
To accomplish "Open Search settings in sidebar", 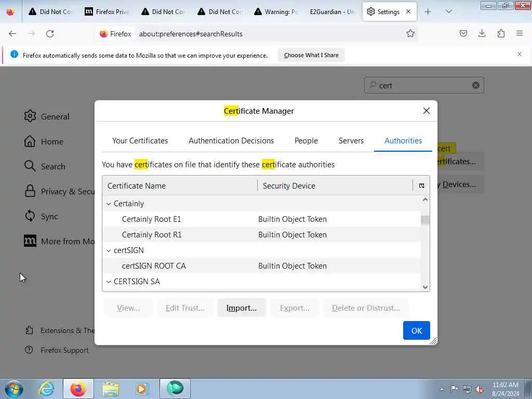I will (x=45, y=166).
